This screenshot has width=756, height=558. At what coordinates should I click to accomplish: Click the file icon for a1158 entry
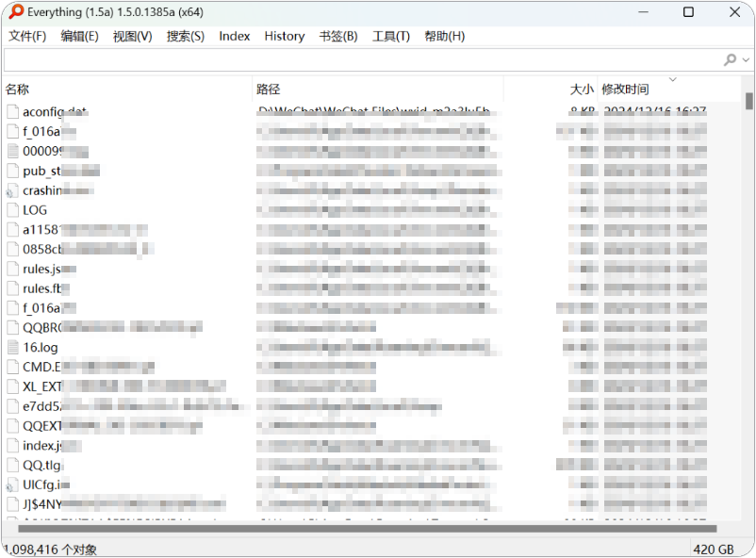point(13,230)
